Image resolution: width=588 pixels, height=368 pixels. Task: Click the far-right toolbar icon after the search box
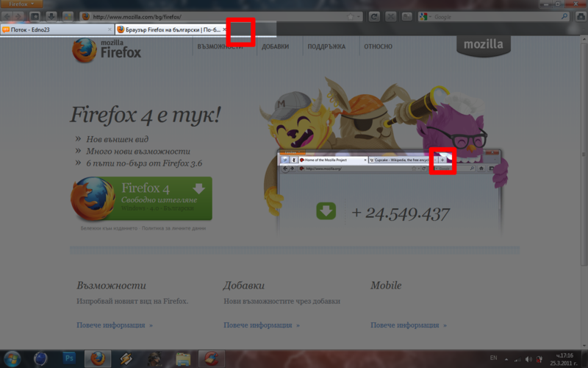click(x=581, y=16)
